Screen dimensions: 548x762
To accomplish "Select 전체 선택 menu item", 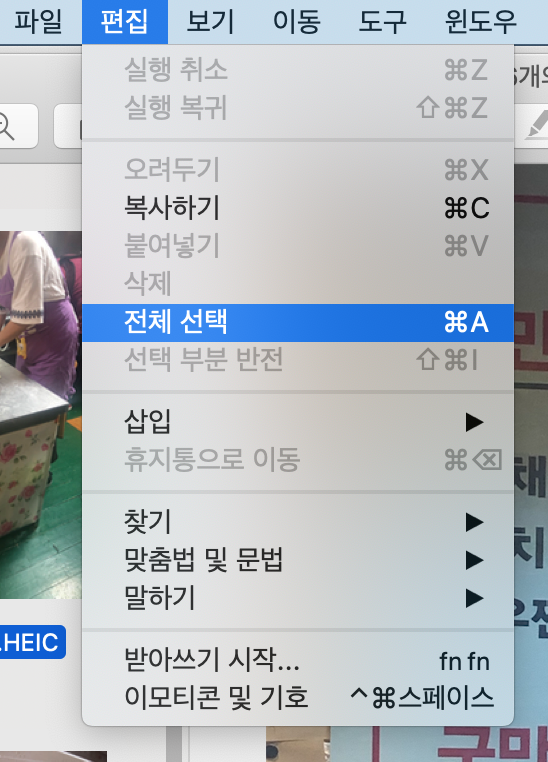I will 298,322.
